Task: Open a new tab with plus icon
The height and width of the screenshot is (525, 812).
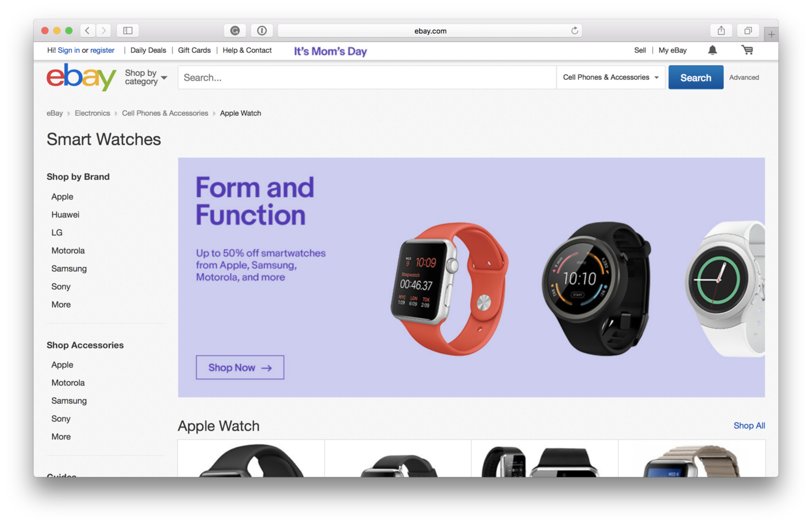Action: tap(771, 35)
